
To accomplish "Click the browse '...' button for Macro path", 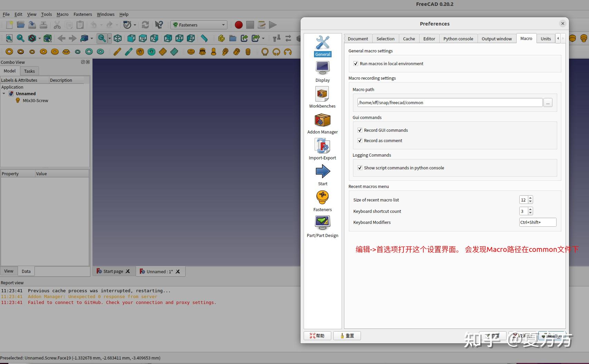I will 548,102.
